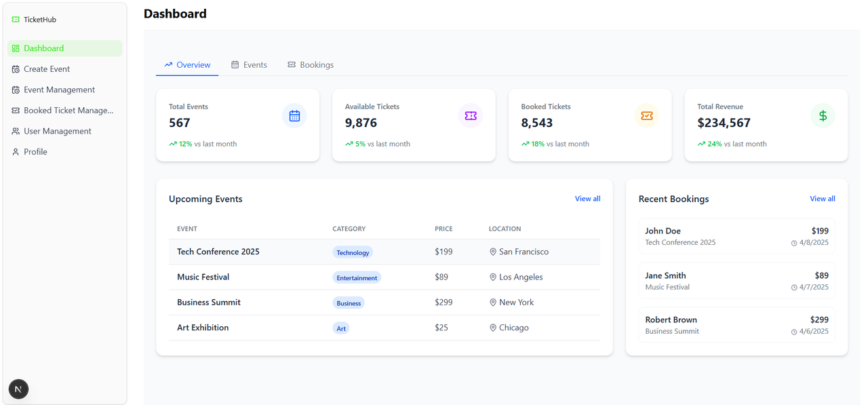
Task: Click the calendar icon in Total Events card
Action: [294, 116]
